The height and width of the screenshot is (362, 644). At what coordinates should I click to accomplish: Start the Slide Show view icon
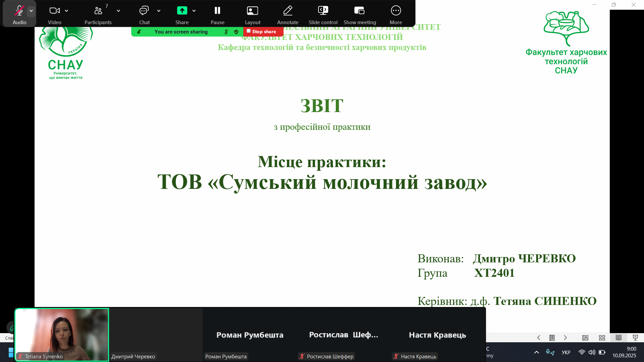click(x=635, y=338)
